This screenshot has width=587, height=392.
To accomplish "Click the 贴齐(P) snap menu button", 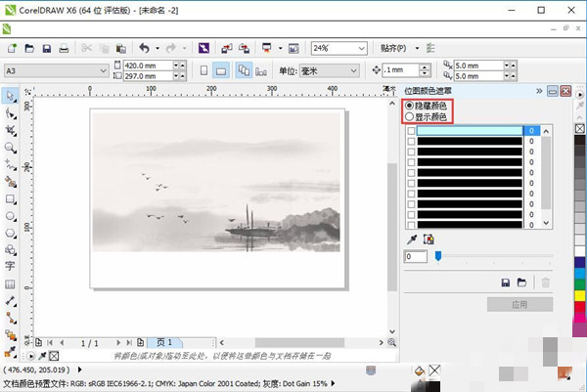I will click(393, 48).
